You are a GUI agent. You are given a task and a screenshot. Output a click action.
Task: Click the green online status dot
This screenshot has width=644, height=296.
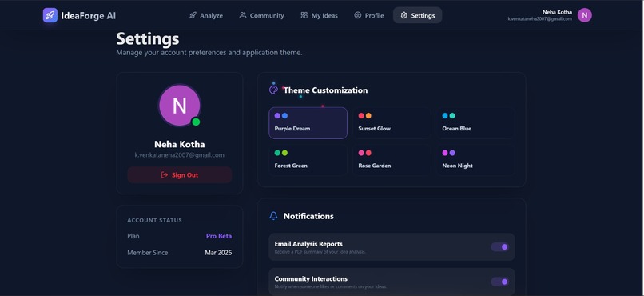pyautogui.click(x=196, y=122)
